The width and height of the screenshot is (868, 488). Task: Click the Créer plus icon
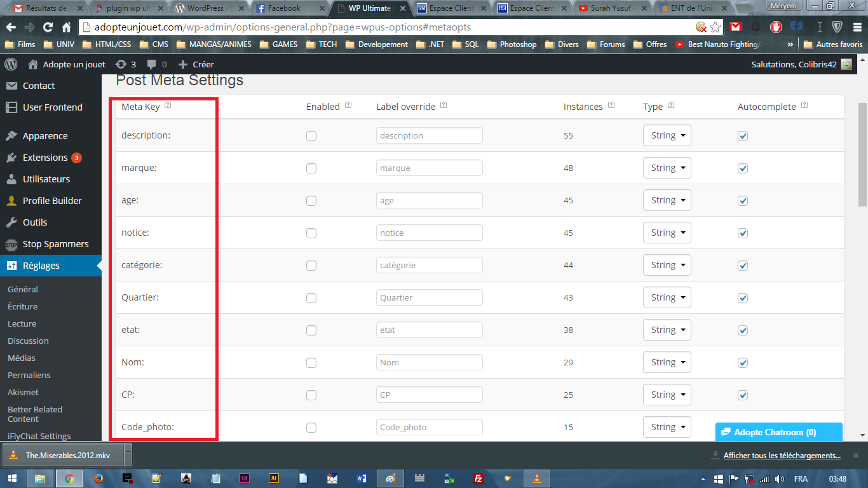tap(183, 64)
